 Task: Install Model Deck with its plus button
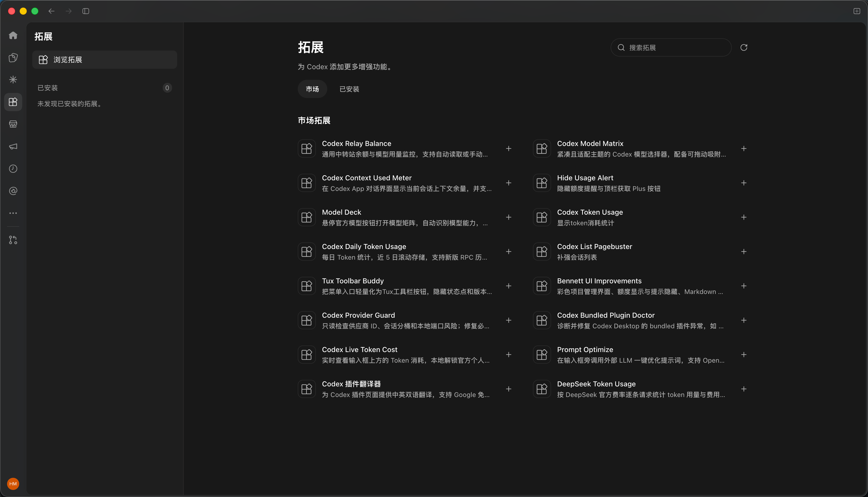pos(508,217)
